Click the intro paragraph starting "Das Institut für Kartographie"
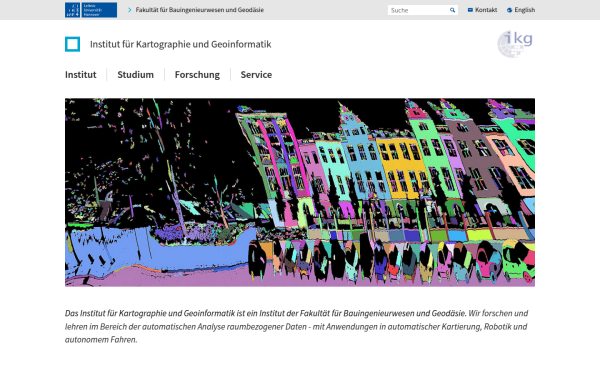This screenshot has width=600, height=375. coord(296,326)
